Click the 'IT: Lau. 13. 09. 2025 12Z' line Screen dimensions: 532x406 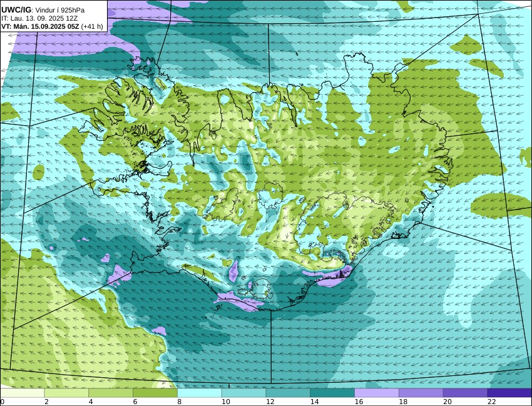(x=39, y=18)
